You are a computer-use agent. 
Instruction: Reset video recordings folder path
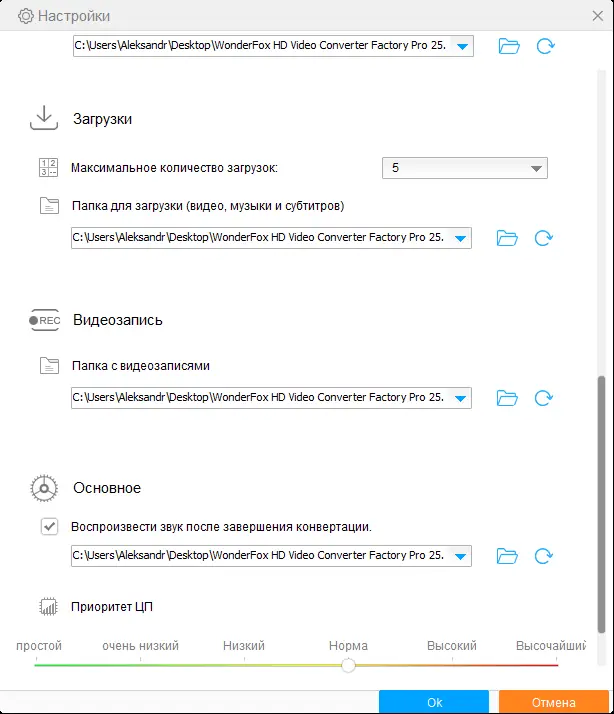coord(544,398)
